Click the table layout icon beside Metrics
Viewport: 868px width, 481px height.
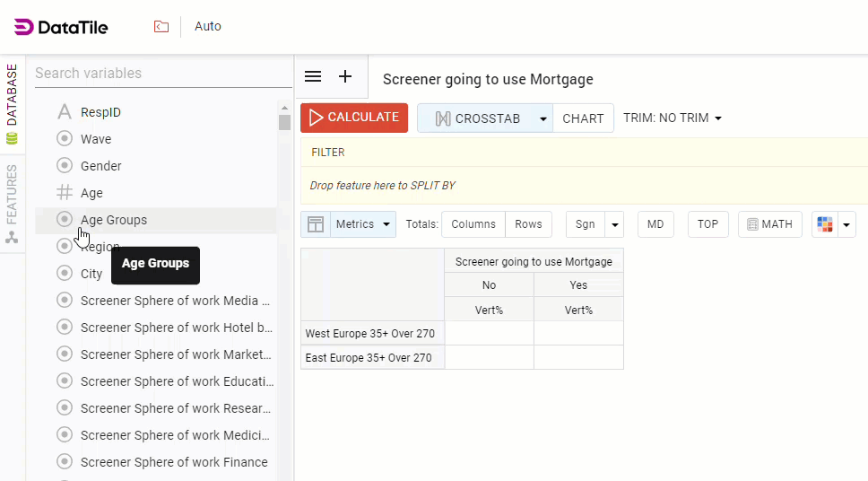(316, 224)
